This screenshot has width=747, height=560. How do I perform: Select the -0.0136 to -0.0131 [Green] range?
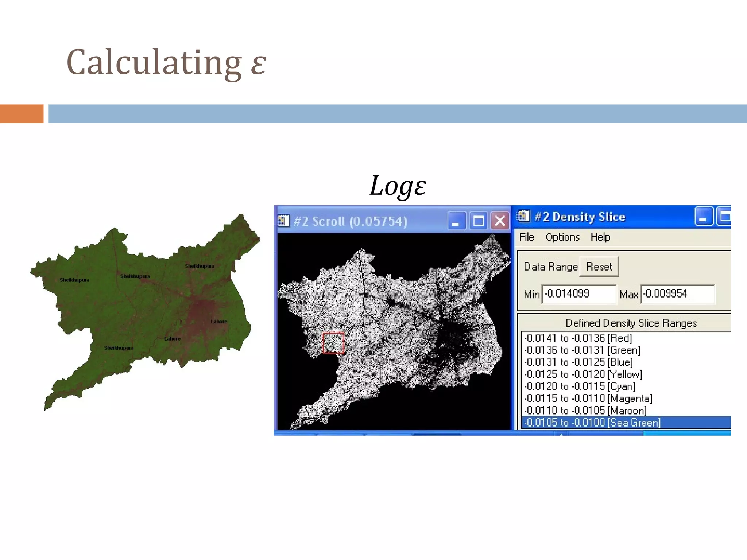626,350
